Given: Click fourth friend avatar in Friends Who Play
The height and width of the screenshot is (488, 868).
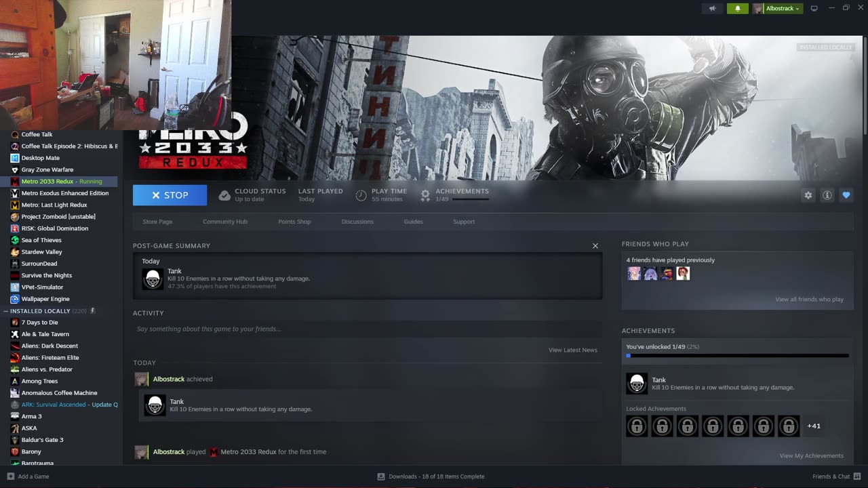Looking at the screenshot, I should tap(683, 273).
